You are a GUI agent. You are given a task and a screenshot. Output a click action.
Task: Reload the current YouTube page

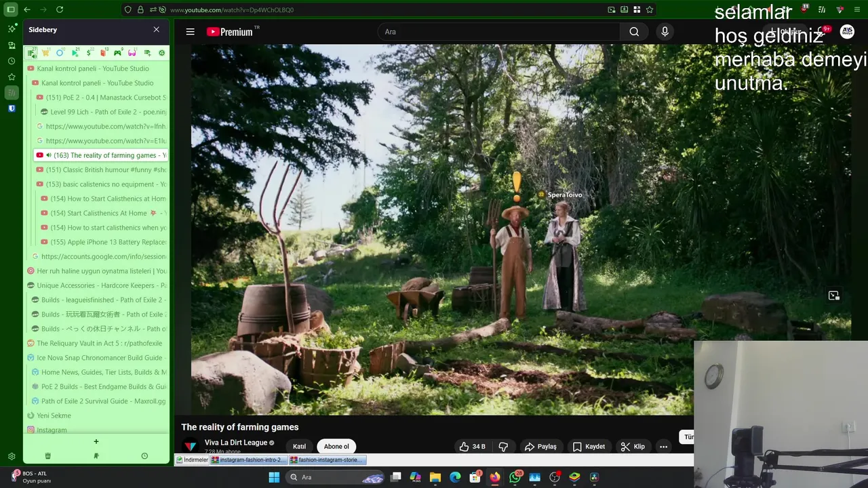point(60,9)
